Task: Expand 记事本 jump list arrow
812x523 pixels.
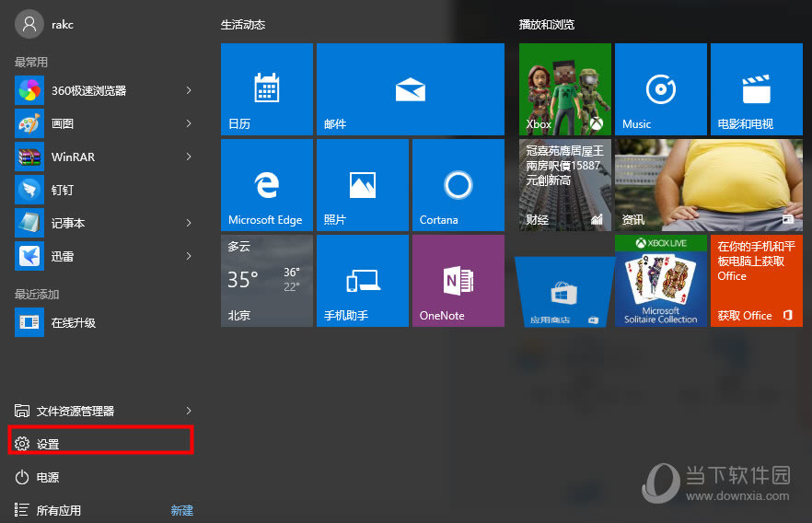Action: pyautogui.click(x=189, y=223)
